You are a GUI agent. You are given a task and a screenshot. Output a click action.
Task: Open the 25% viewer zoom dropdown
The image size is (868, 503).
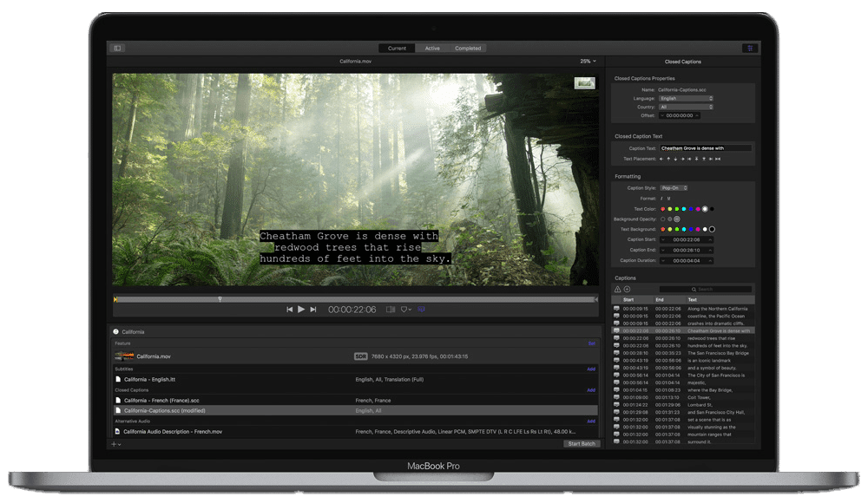click(588, 62)
